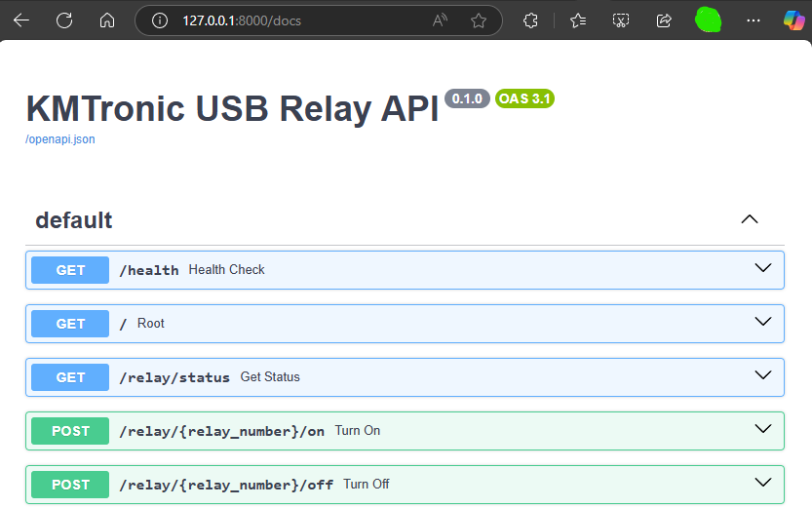Click the POST badge for Turn On
812x508 pixels.
coord(70,431)
